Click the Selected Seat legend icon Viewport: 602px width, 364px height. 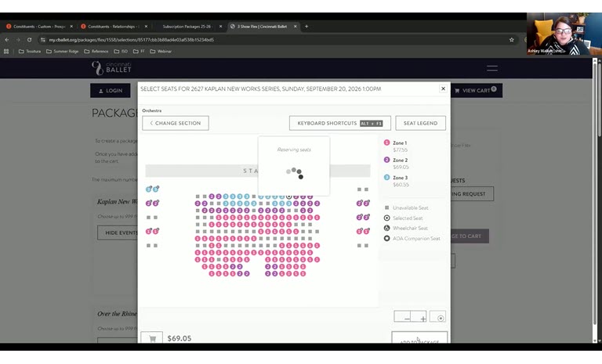click(x=386, y=218)
